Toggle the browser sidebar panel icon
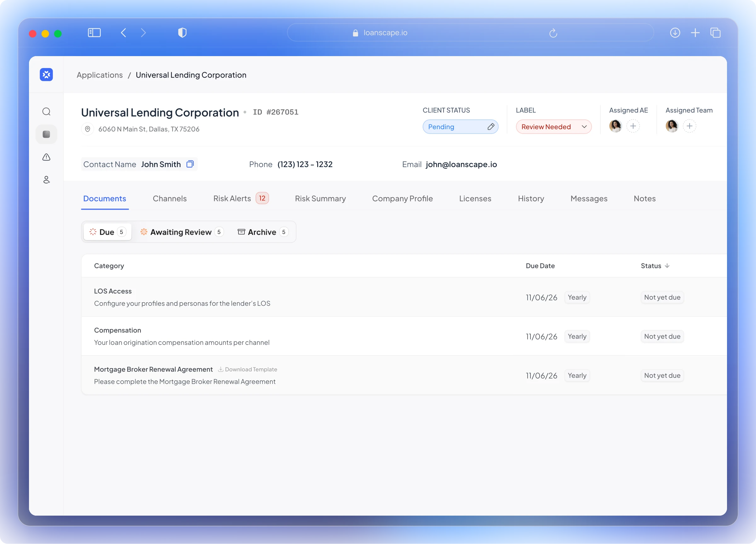The width and height of the screenshot is (756, 544). (94, 33)
